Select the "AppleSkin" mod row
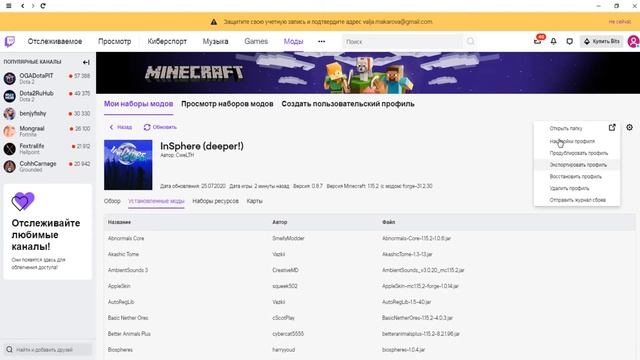This screenshot has height=360, width=640. [x=369, y=286]
